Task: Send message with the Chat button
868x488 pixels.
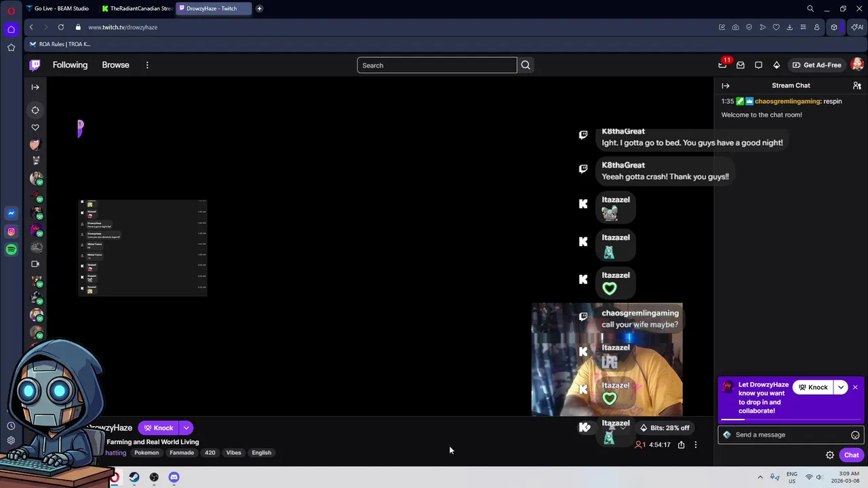Action: (x=852, y=455)
